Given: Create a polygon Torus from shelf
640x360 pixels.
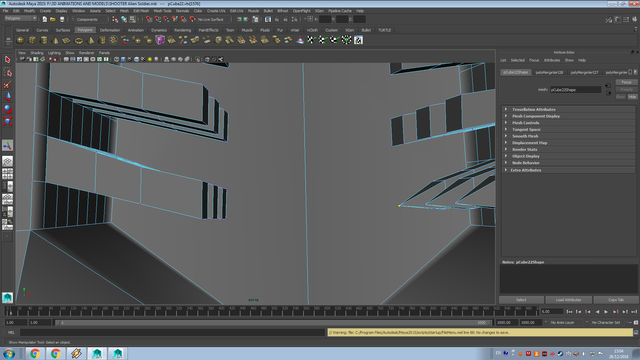Looking at the screenshot, I should pos(79,40).
